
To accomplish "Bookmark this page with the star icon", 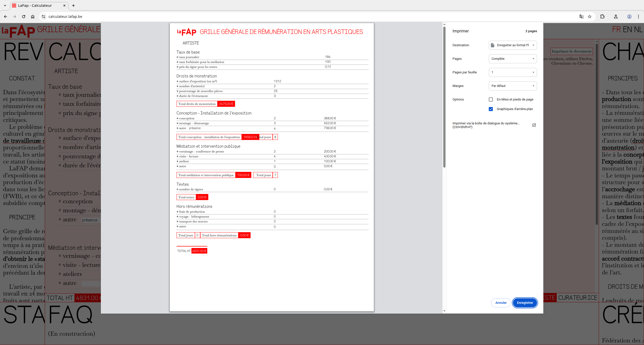I will tap(590, 17).
